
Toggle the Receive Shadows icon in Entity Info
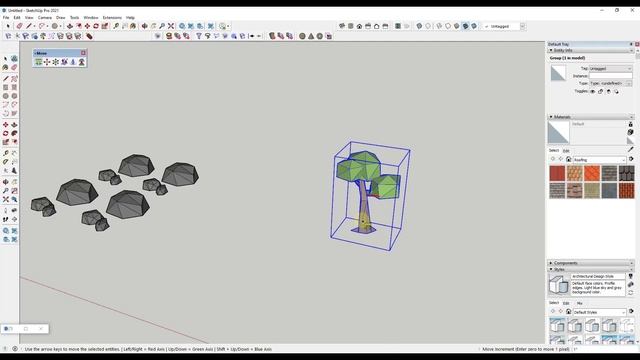click(x=616, y=91)
